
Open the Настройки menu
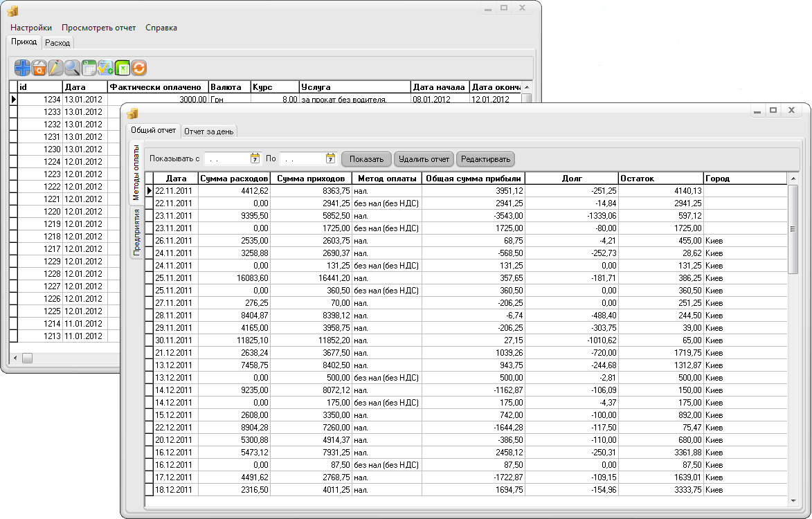point(31,28)
